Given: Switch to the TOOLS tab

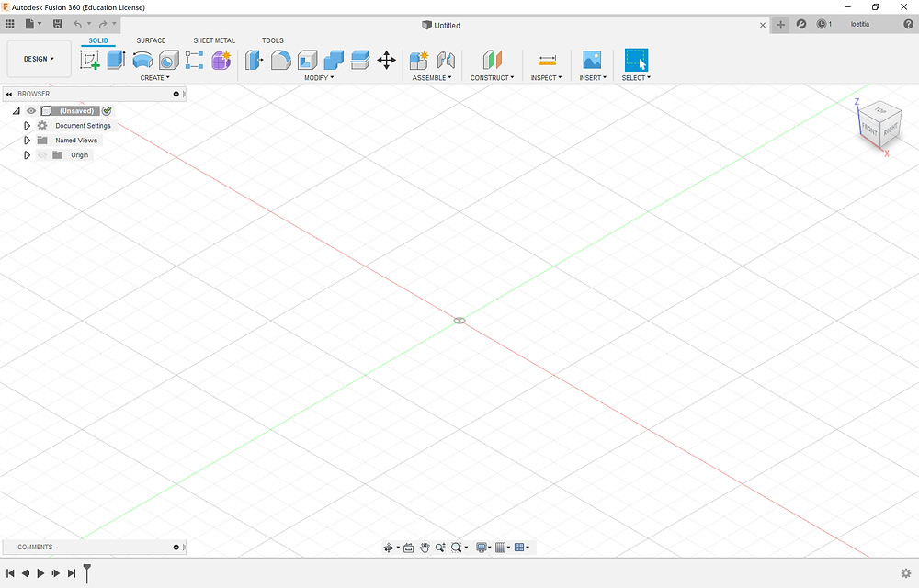Looking at the screenshot, I should 273,40.
